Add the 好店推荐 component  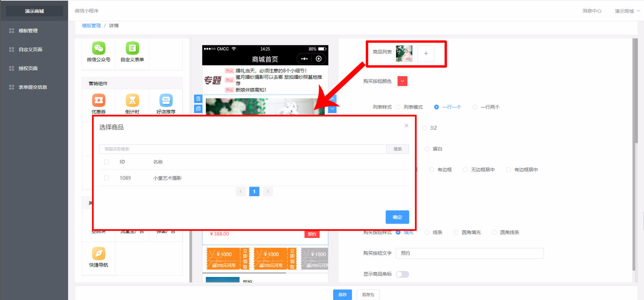166,104
